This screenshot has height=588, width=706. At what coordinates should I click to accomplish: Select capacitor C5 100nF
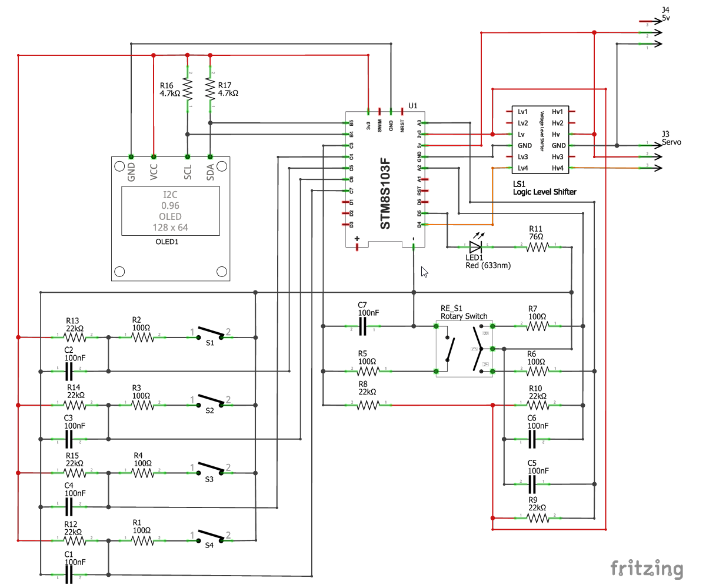(x=533, y=485)
